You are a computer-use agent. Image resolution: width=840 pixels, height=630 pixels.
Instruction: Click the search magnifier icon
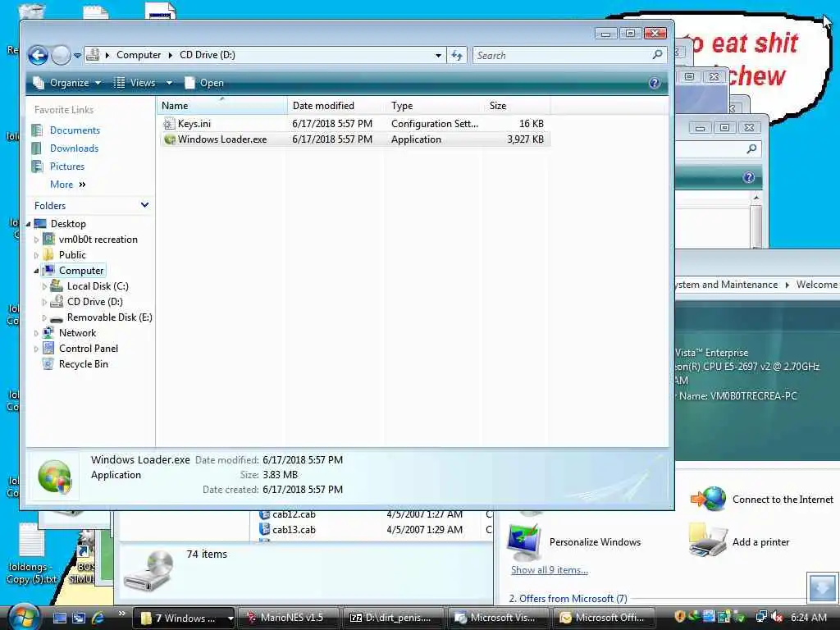(657, 55)
